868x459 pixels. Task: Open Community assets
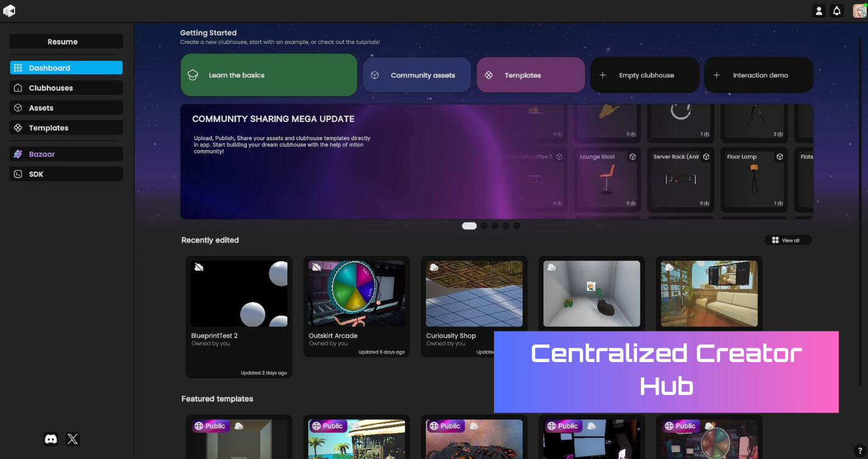pyautogui.click(x=417, y=74)
